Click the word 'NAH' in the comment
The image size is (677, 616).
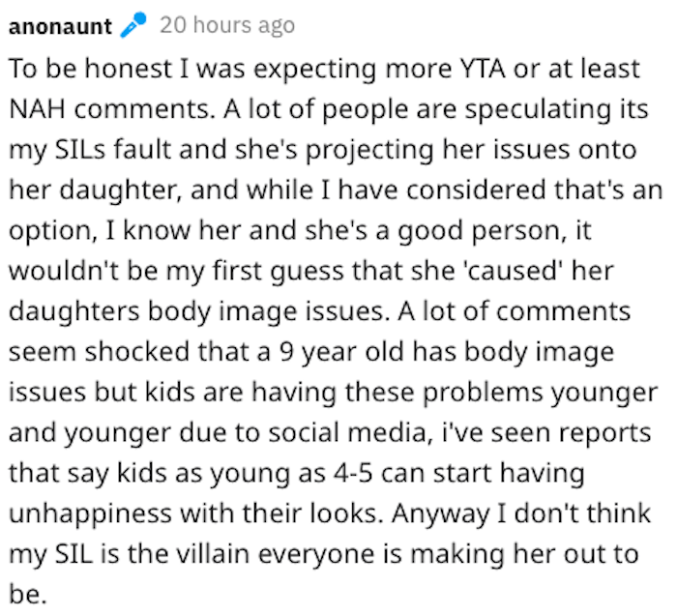37,108
